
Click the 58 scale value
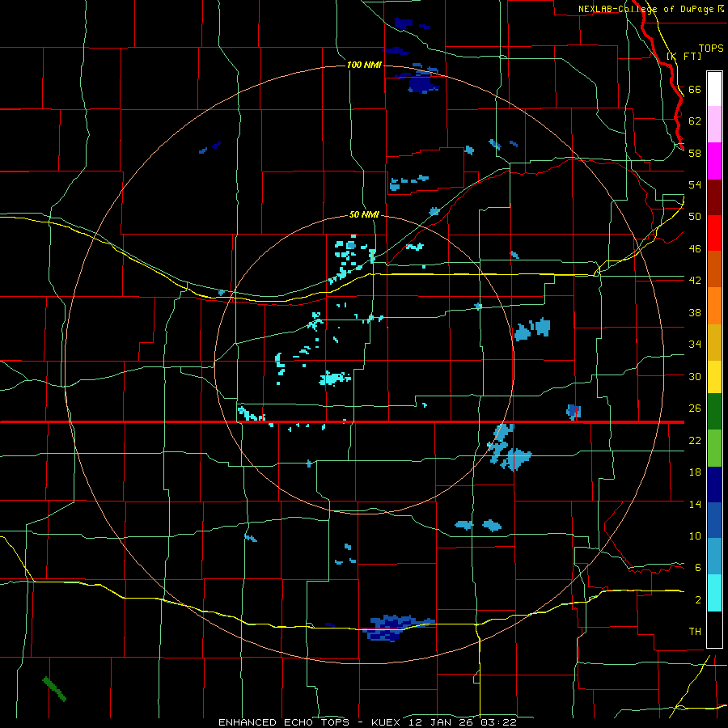(x=695, y=153)
